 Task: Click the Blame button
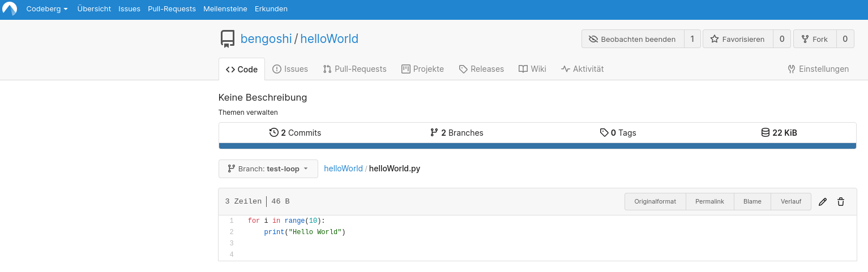[x=752, y=201]
